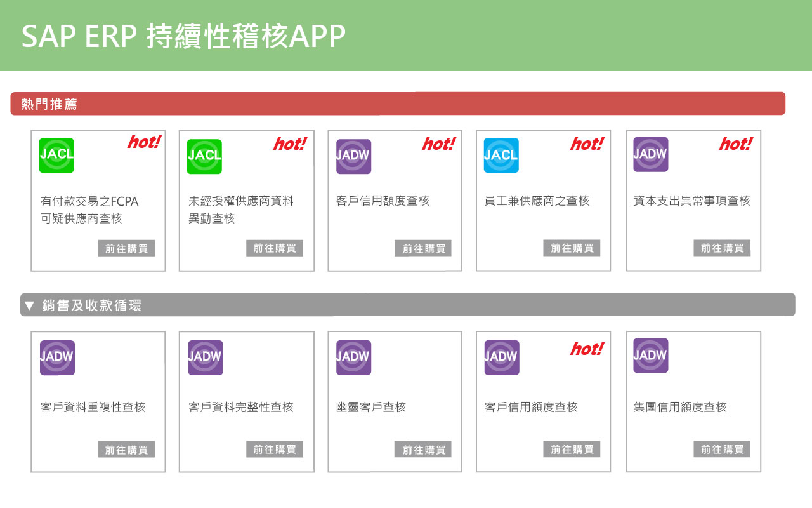The width and height of the screenshot is (812, 508).
Task: Click the JACL icon on 未經授權供應商資料異動查核
Action: 205,156
